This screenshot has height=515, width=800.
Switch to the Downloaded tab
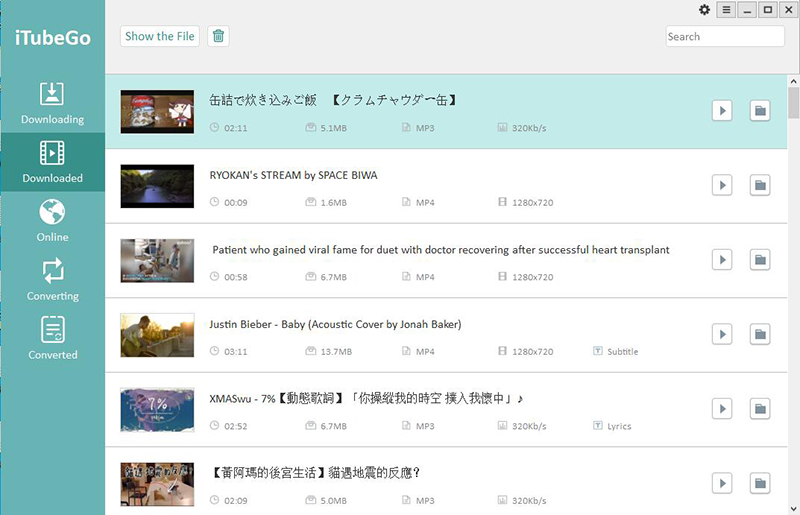53,162
